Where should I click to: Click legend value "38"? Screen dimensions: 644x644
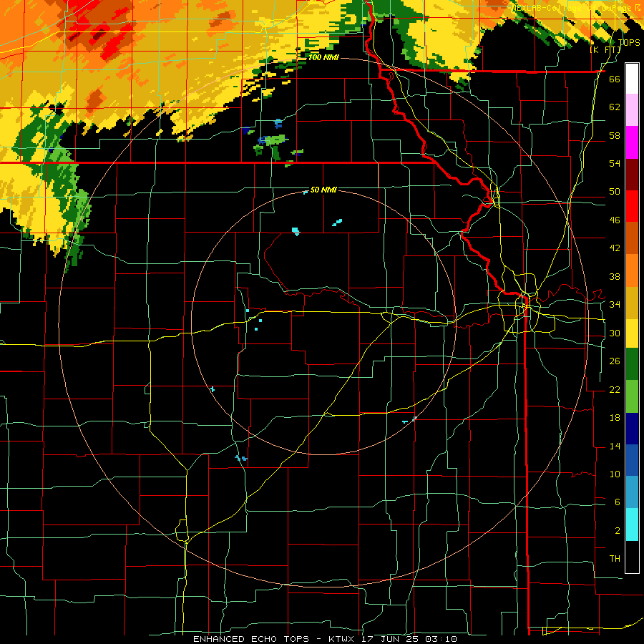[x=615, y=276]
